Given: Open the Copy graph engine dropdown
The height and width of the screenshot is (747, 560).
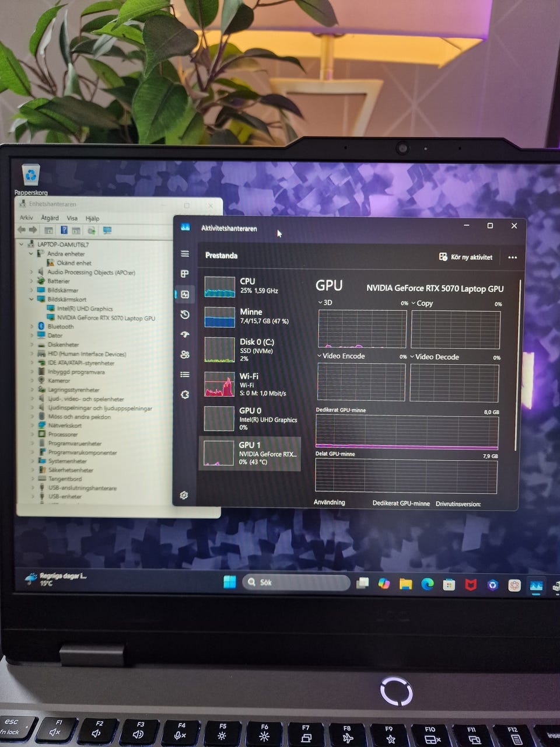Looking at the screenshot, I should [x=422, y=303].
